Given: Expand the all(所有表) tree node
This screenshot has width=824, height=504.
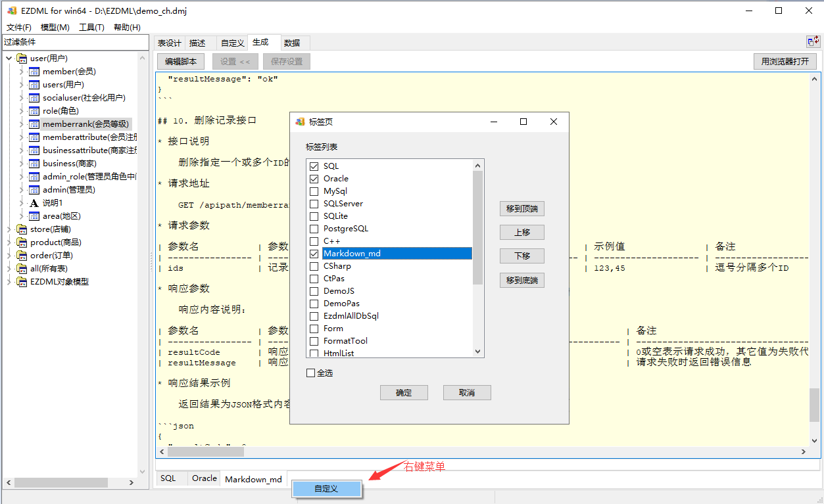Looking at the screenshot, I should click(x=9, y=269).
